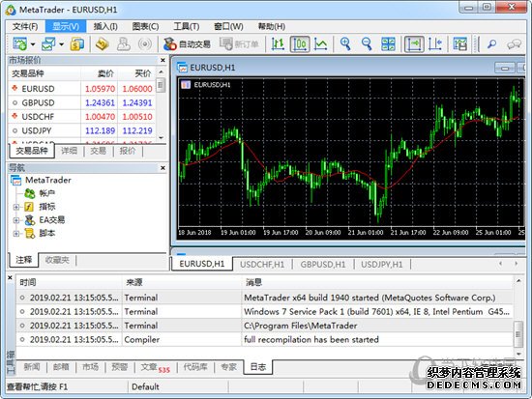The height and width of the screenshot is (399, 532).
Task: Select the USDCHF row in market watch
Action: [82, 117]
